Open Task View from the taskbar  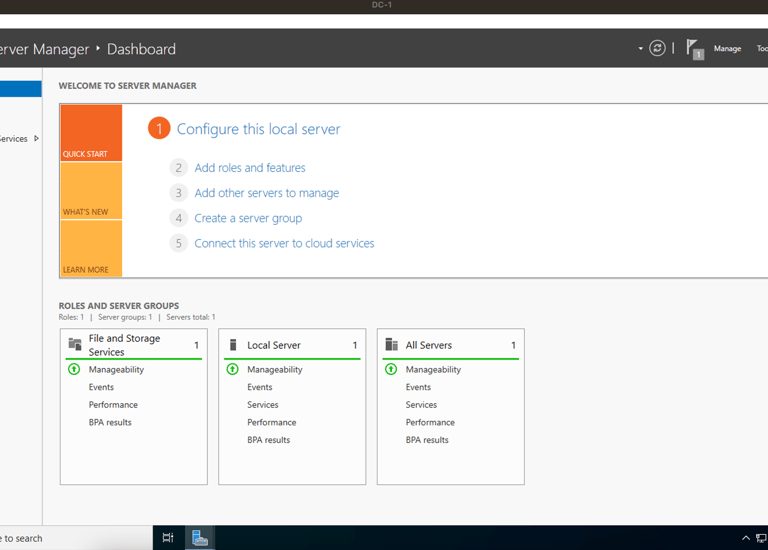point(168,538)
